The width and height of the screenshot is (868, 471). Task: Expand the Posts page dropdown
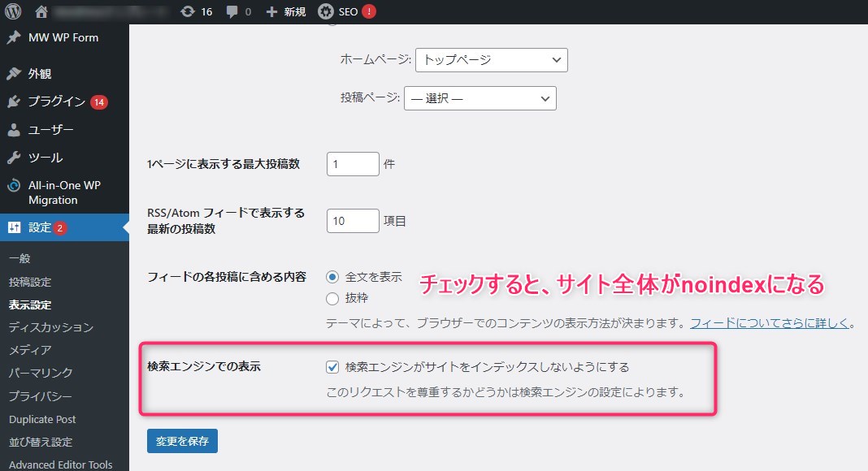tap(480, 98)
